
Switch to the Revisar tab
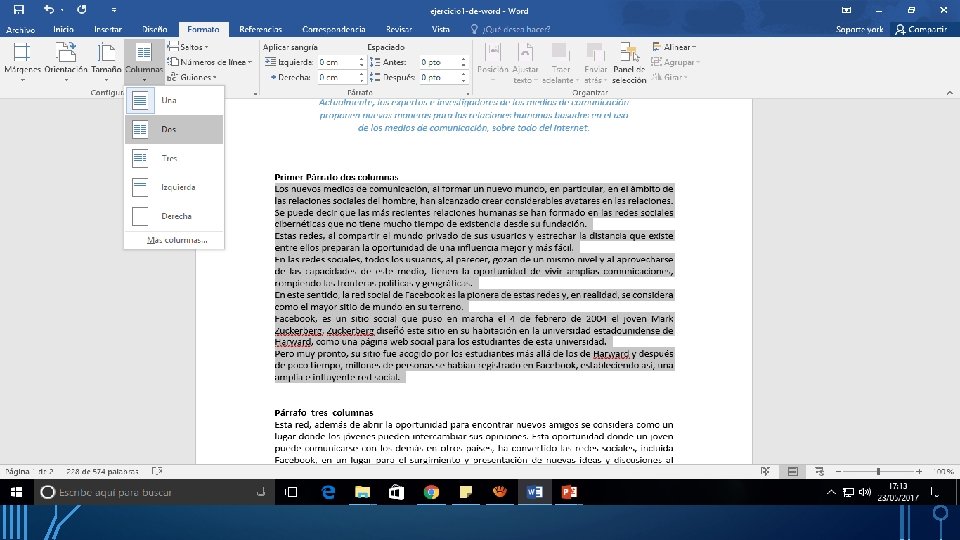click(399, 29)
